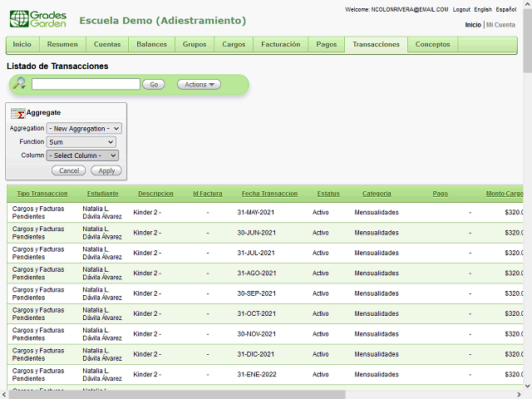The image size is (532, 399).
Task: Open the Cargos tab
Action: coord(234,44)
